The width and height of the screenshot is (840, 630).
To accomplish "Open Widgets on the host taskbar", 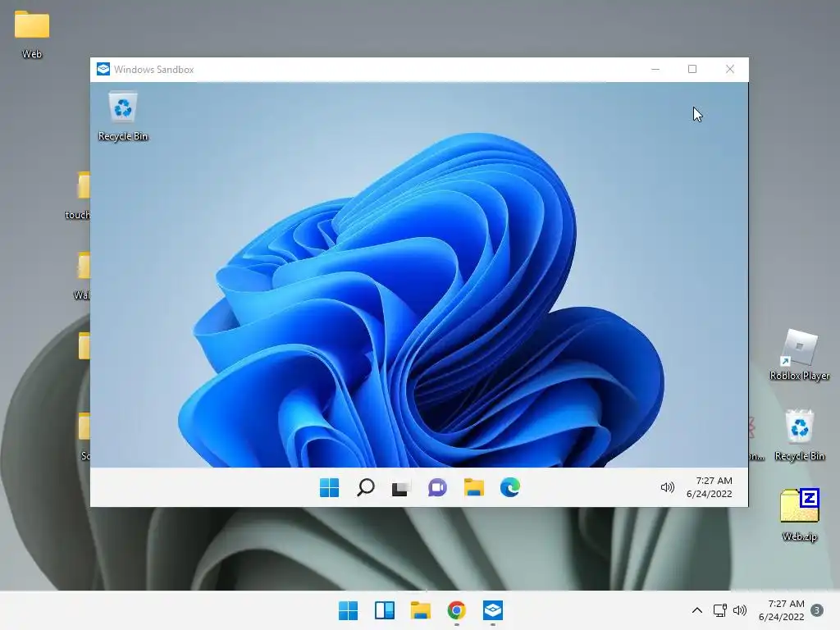I will tap(385, 610).
